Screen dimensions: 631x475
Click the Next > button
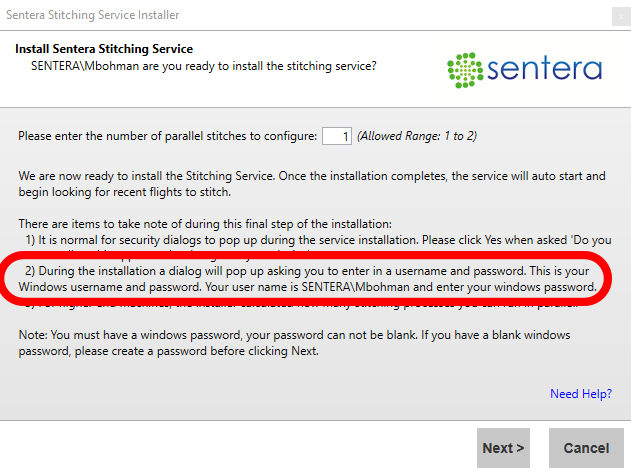[x=503, y=448]
